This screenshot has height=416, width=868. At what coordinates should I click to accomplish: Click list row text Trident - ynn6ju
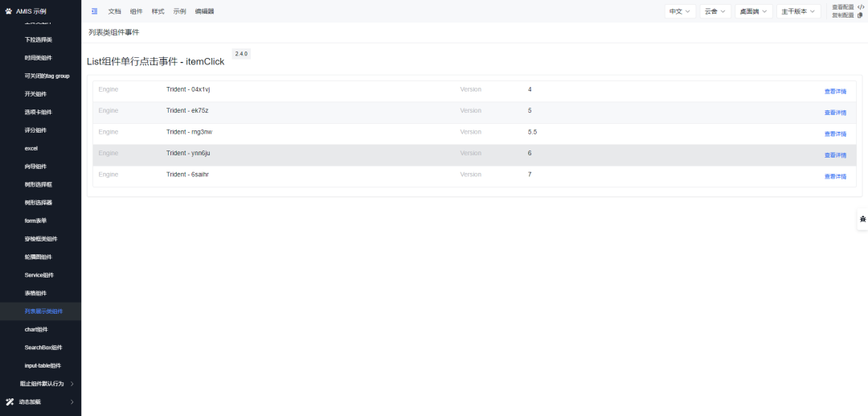188,153
